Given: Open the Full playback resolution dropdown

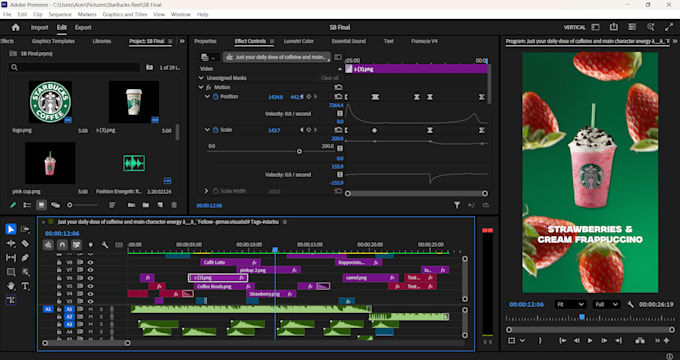Looking at the screenshot, I should point(607,304).
